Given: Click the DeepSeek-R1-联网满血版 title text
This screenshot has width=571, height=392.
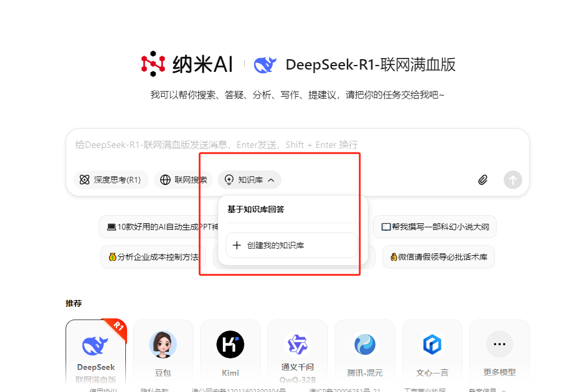Looking at the screenshot, I should tap(370, 65).
